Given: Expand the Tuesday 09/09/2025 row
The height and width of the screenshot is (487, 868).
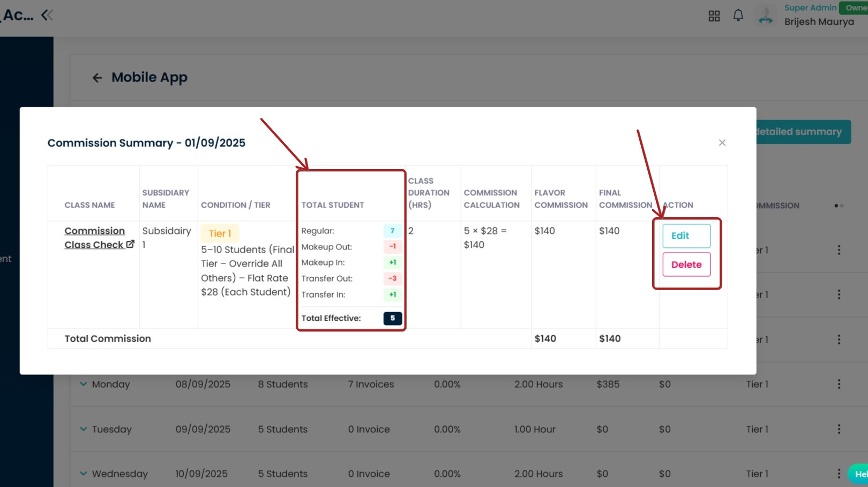Looking at the screenshot, I should coord(84,429).
